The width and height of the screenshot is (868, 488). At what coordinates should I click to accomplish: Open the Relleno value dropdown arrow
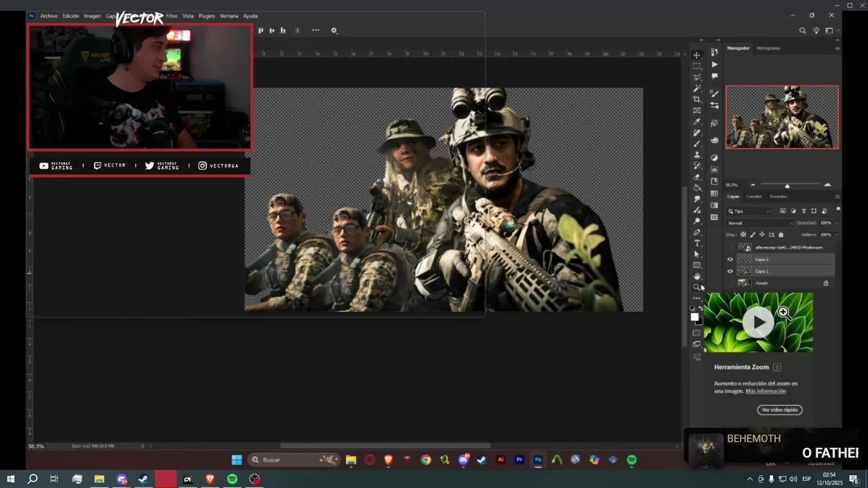pyautogui.click(x=837, y=235)
